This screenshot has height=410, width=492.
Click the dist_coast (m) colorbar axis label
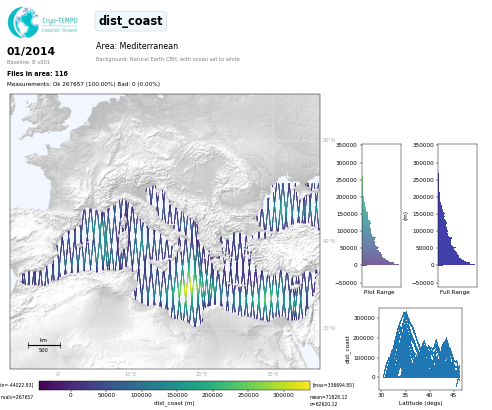[174, 403]
